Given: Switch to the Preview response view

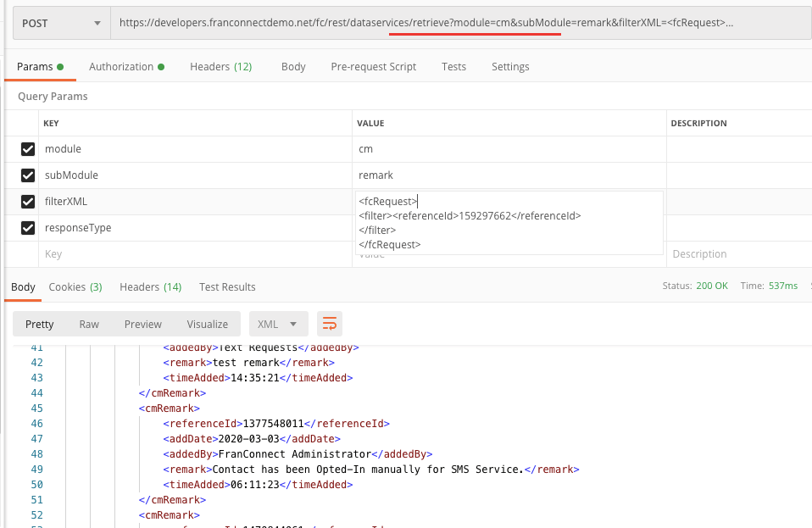Looking at the screenshot, I should 142,323.
